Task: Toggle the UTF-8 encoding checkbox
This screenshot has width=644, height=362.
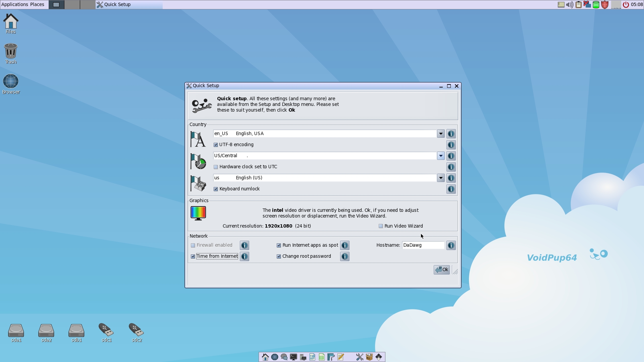Action: [x=216, y=145]
